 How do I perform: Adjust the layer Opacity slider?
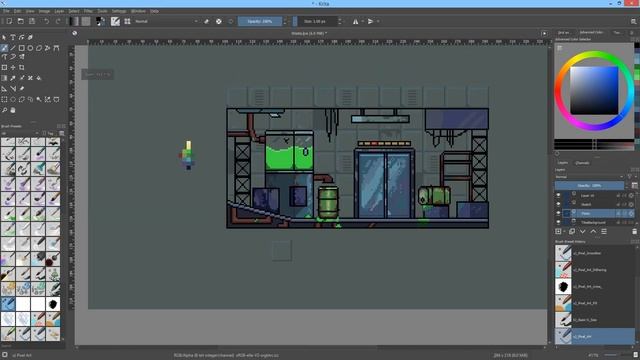589,186
